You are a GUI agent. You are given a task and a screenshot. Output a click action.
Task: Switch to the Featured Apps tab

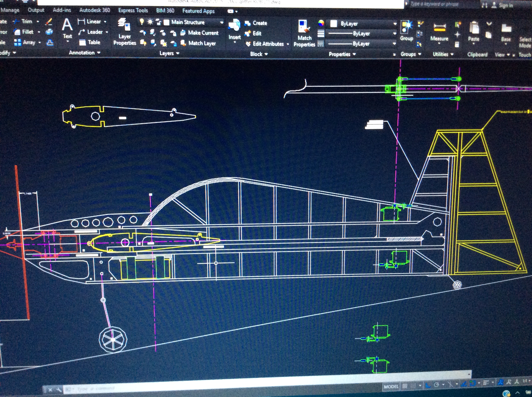point(198,11)
